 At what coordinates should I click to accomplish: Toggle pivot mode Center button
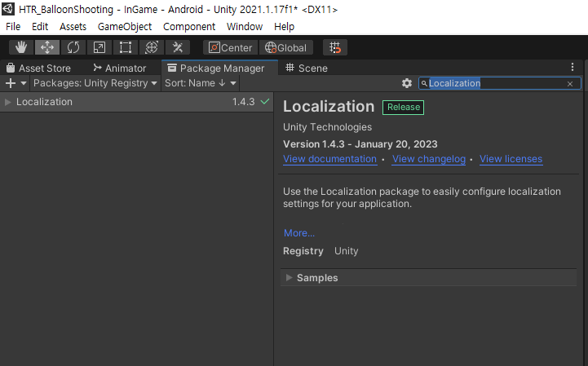coord(230,47)
